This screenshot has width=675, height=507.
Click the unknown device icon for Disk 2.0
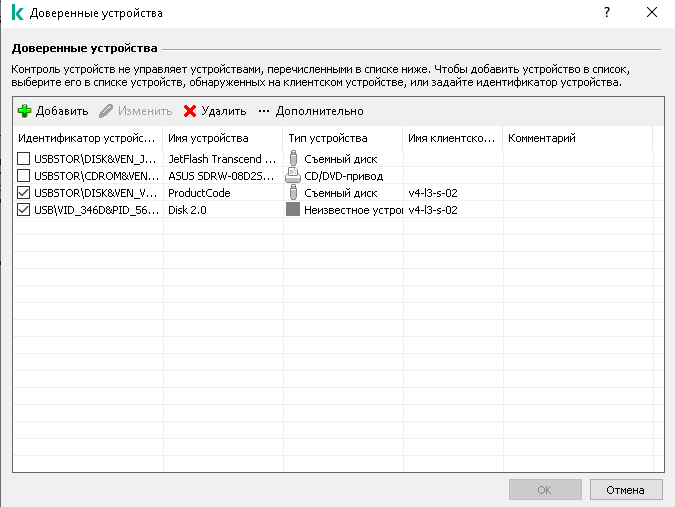pyautogui.click(x=293, y=210)
